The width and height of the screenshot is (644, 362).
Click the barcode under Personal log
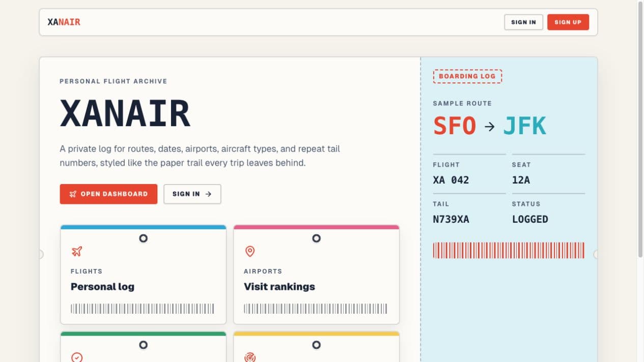[x=143, y=309]
